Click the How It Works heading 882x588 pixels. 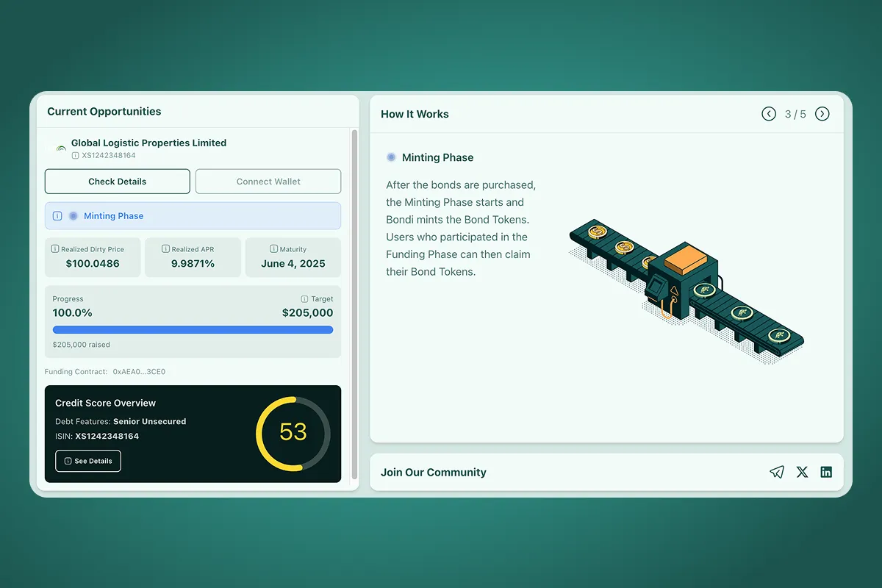coord(415,114)
